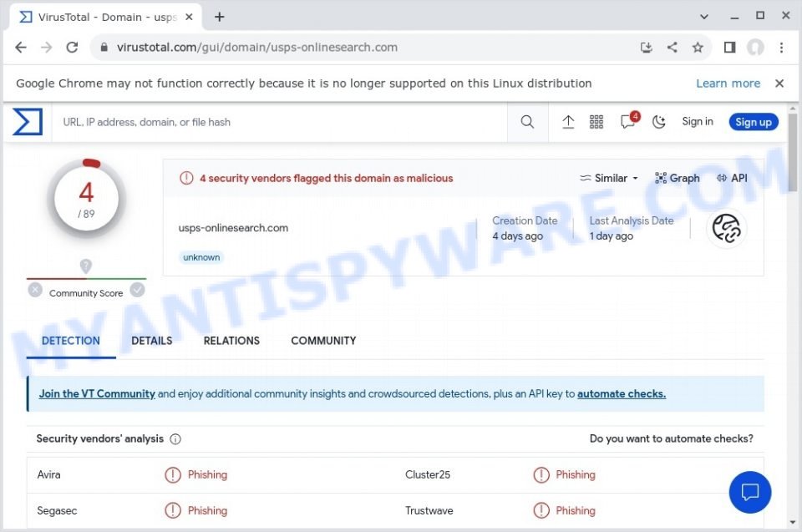Click the malicious alert exclamation icon
The width and height of the screenshot is (802, 532).
[x=186, y=178]
